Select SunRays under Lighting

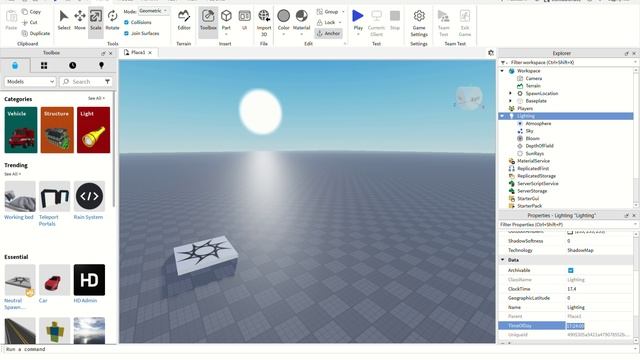(534, 153)
